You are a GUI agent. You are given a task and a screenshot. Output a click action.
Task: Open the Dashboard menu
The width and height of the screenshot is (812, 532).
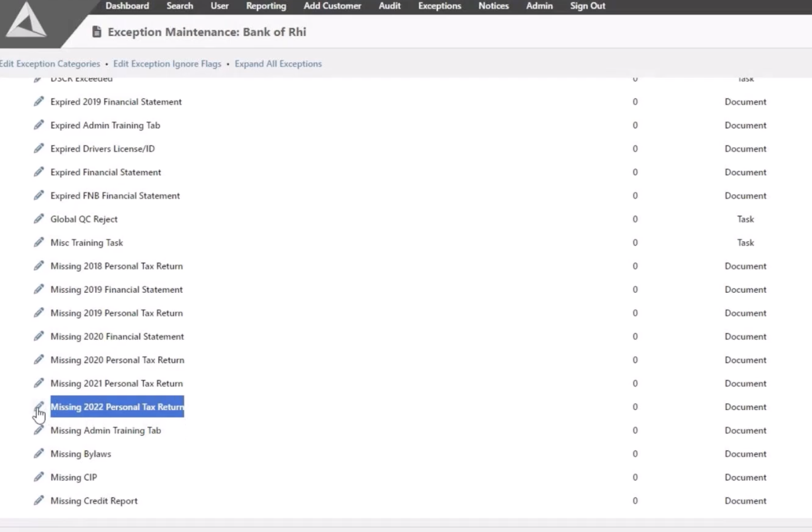click(127, 6)
